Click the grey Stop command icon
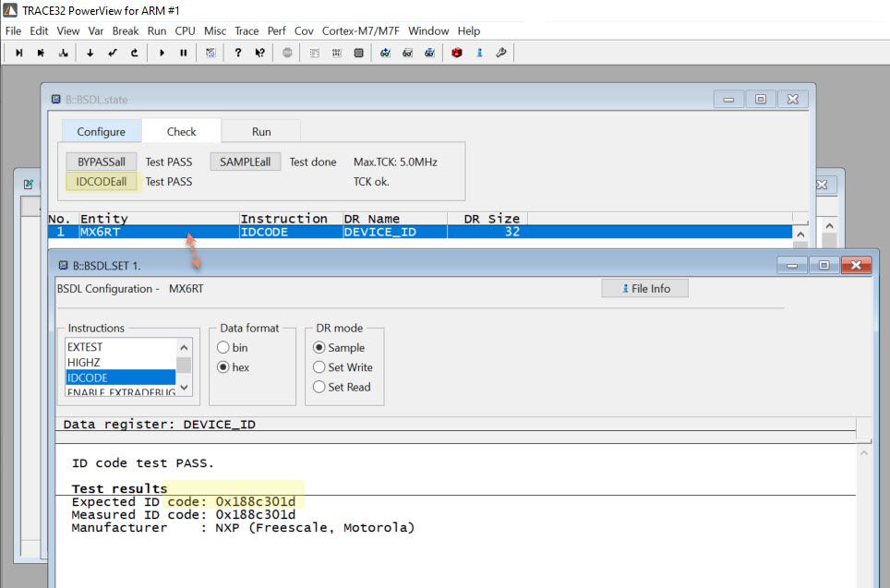This screenshot has height=588, width=890. coord(287,53)
